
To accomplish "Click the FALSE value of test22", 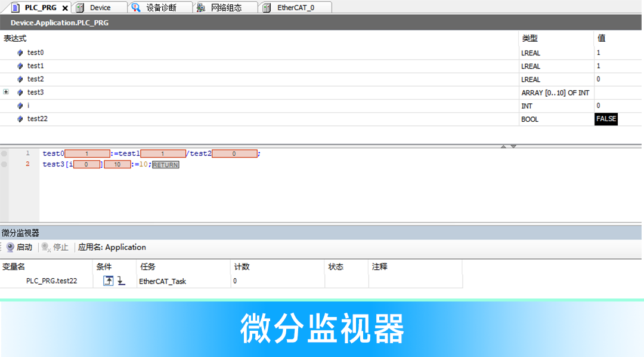I will [606, 119].
